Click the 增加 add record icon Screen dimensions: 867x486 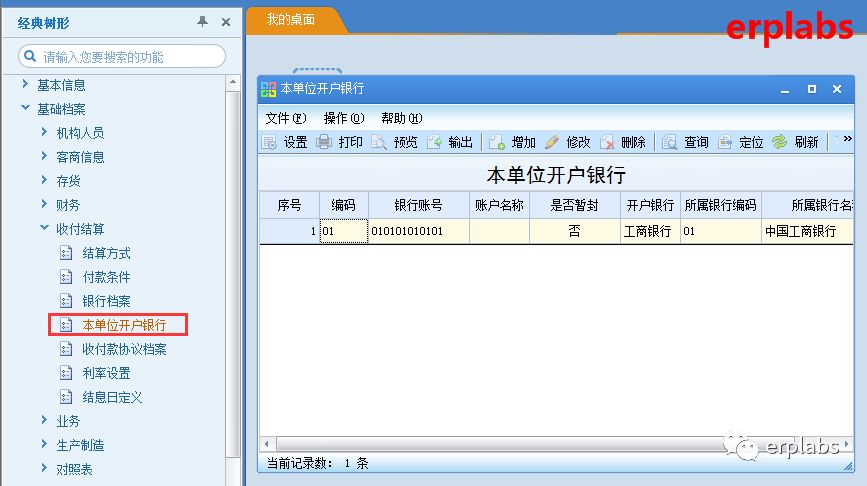tap(497, 142)
